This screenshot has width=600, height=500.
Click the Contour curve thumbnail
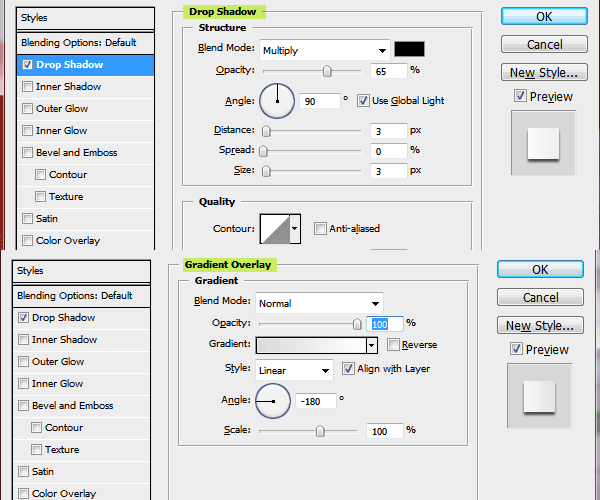274,229
